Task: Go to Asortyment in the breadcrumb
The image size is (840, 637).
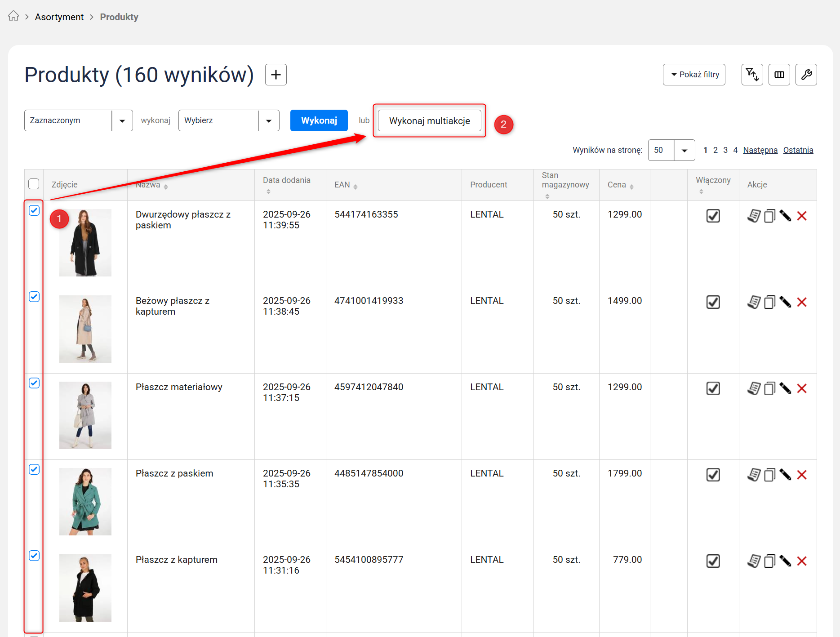Action: coord(59,17)
